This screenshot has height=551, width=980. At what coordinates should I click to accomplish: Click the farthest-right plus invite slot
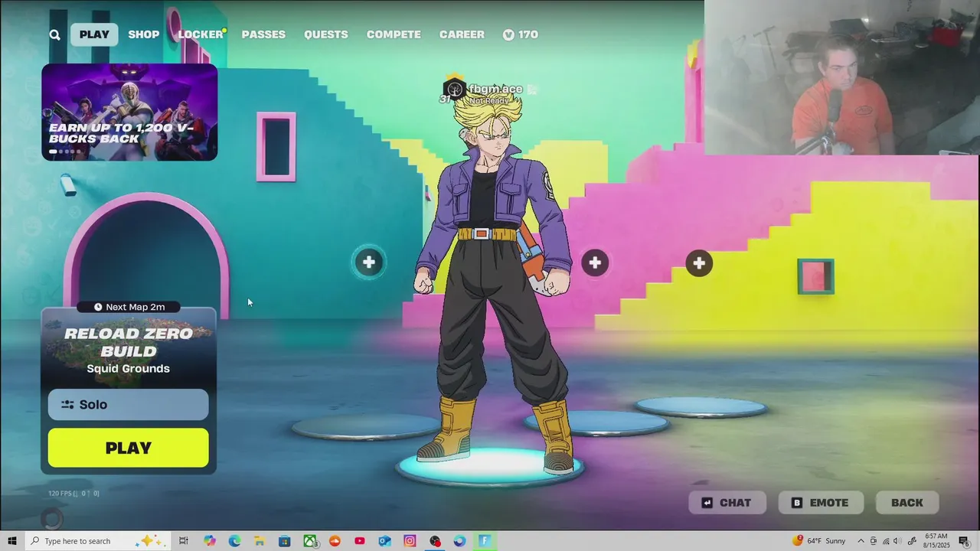coord(698,263)
